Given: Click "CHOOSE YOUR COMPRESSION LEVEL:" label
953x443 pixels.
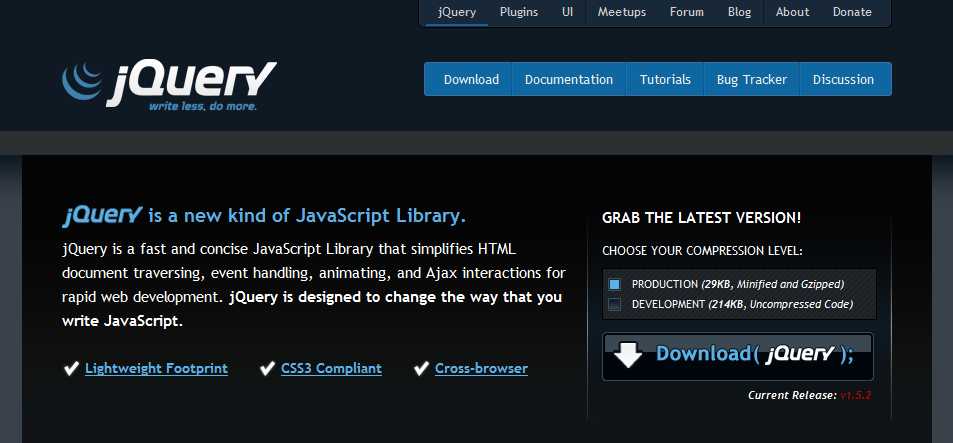Looking at the screenshot, I should coord(702,251).
